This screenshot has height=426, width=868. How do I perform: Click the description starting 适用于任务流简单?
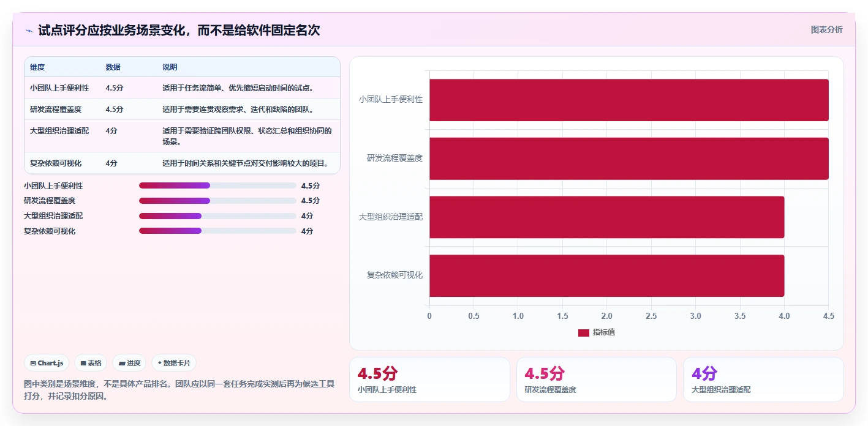[x=238, y=88]
